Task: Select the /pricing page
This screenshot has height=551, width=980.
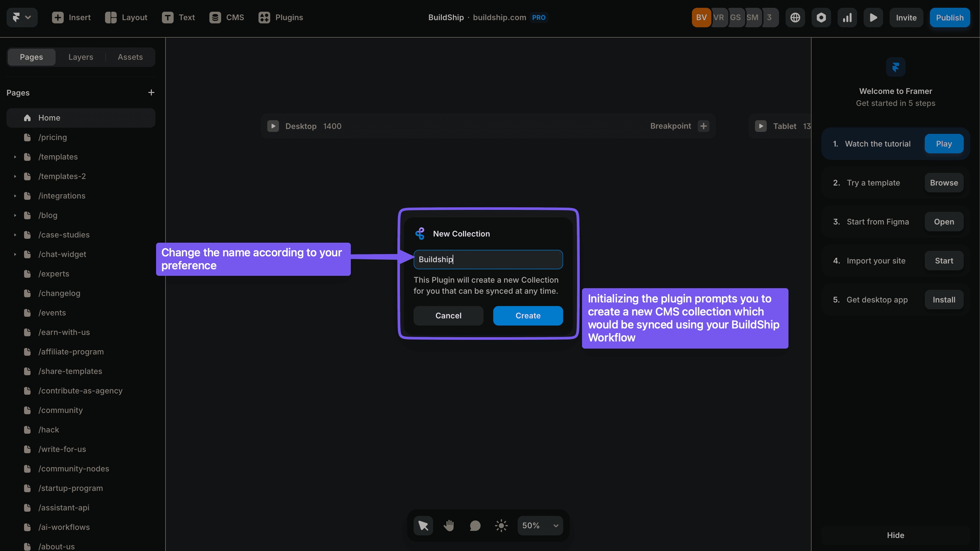Action: coord(81,137)
